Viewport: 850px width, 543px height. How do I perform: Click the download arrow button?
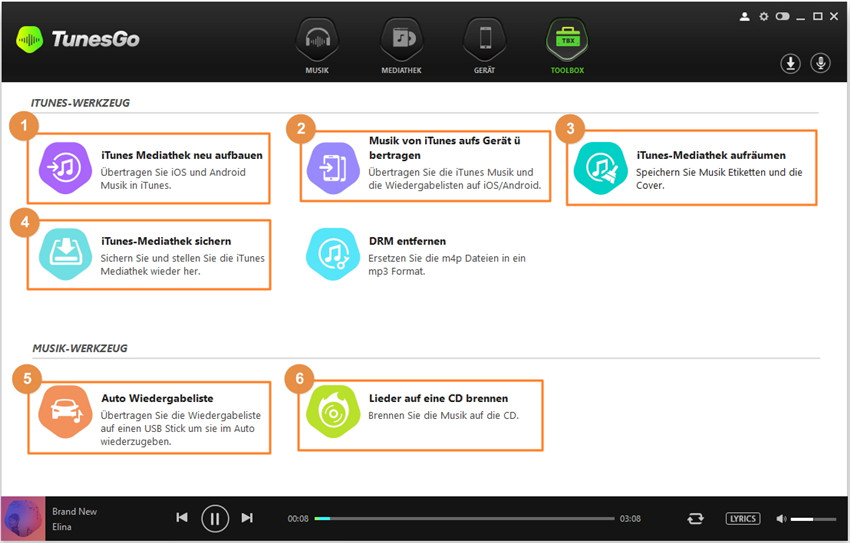point(790,63)
